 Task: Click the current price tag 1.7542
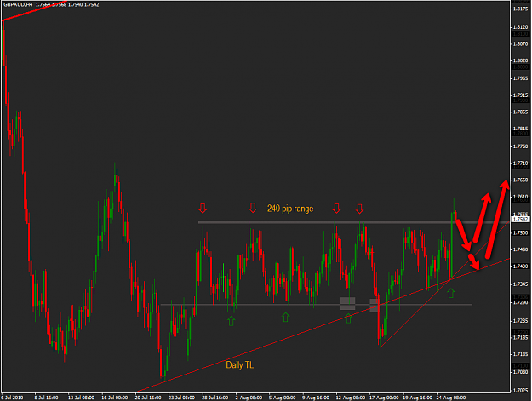pyautogui.click(x=520, y=220)
